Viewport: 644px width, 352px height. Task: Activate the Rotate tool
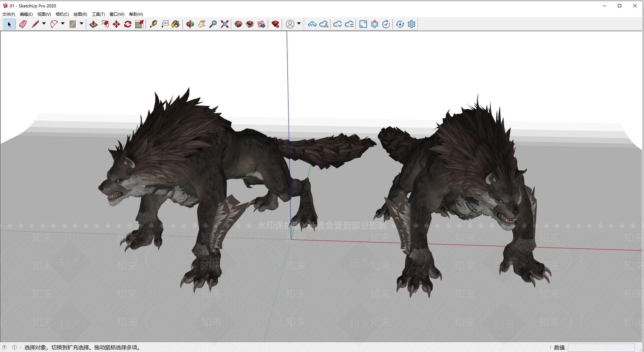128,25
